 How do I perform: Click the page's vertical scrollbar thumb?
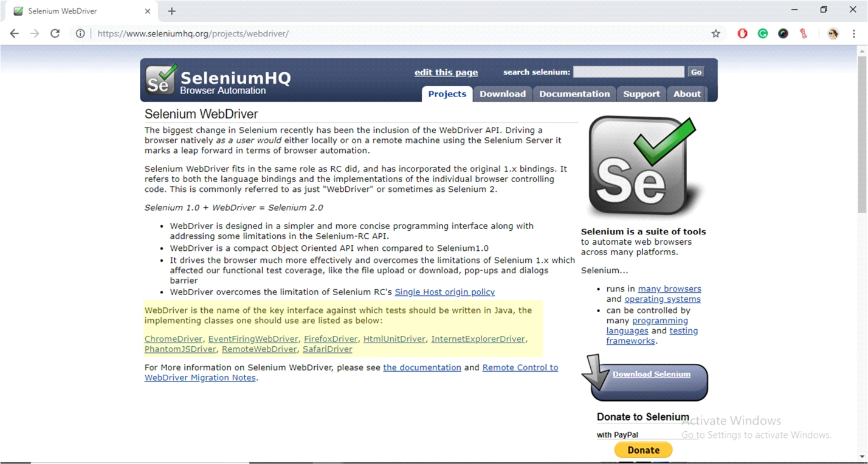pyautogui.click(x=862, y=134)
